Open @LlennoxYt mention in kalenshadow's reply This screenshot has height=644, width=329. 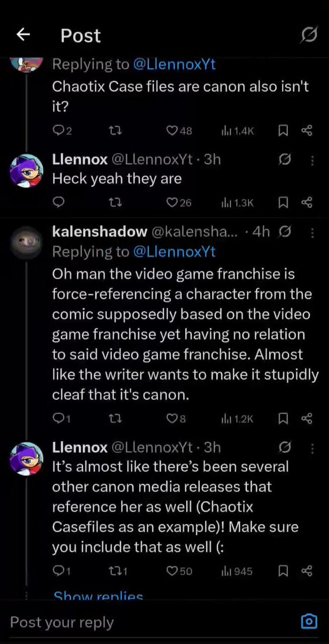[x=174, y=252]
